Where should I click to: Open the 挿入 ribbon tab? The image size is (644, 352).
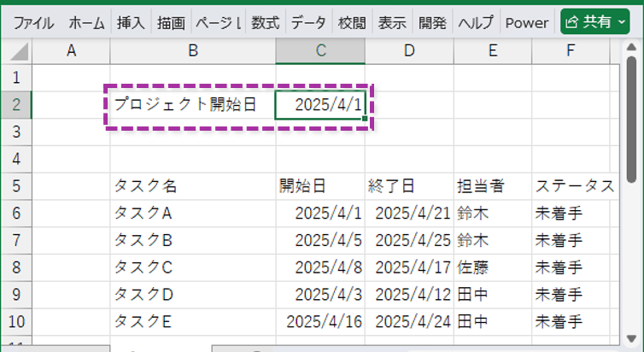[131, 22]
